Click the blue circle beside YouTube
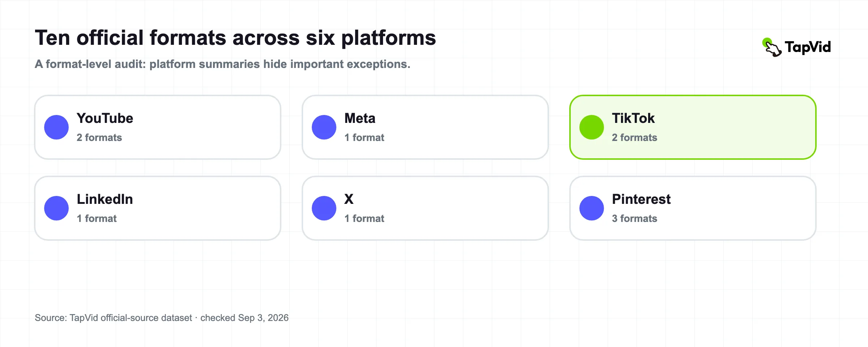 pos(56,127)
